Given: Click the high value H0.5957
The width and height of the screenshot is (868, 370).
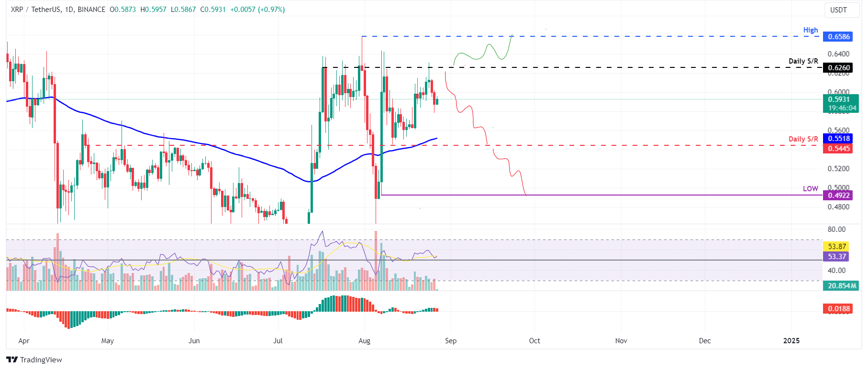Looking at the screenshot, I should (154, 10).
